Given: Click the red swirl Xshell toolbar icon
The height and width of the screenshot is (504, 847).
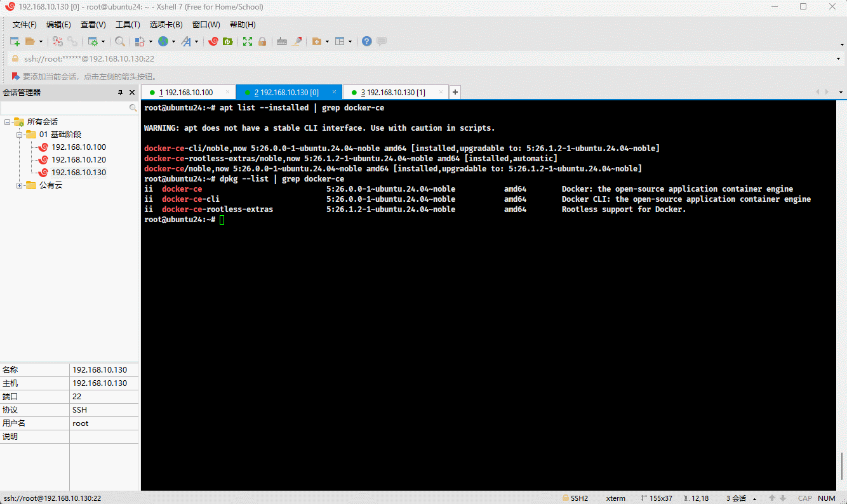Looking at the screenshot, I should 213,41.
